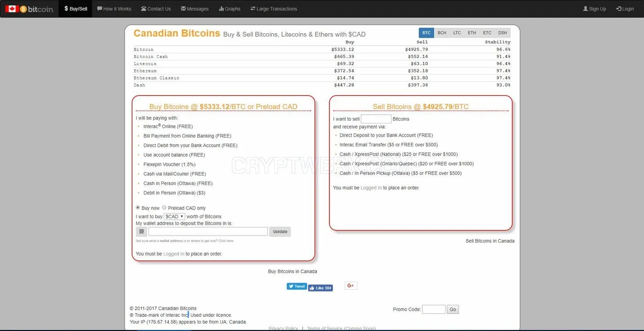Click the Litecoin row label

pyautogui.click(x=145, y=64)
